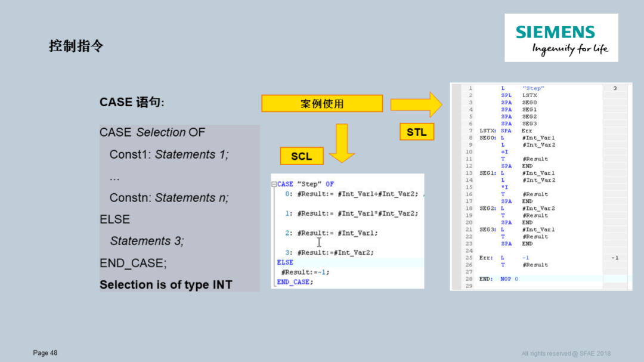
Task: Click the SIEMENS logo
Action: (561, 37)
